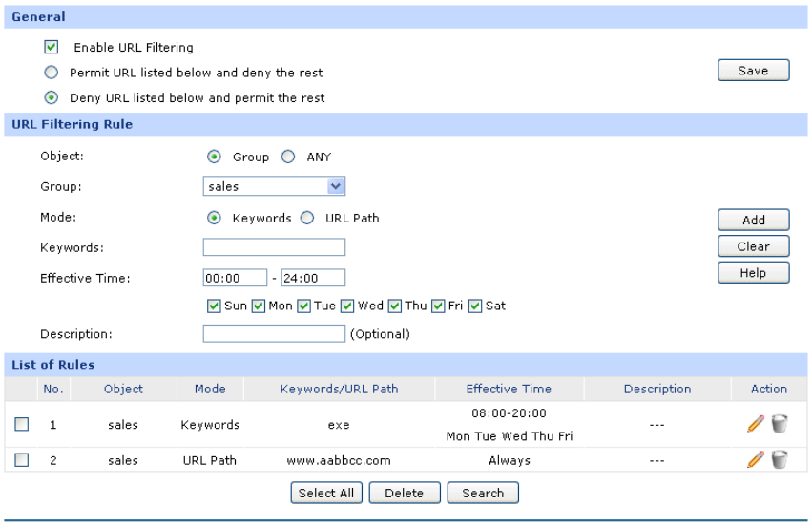This screenshot has height=528, width=812.
Task: Toggle the Enable URL Filtering checkbox
Action: point(52,47)
